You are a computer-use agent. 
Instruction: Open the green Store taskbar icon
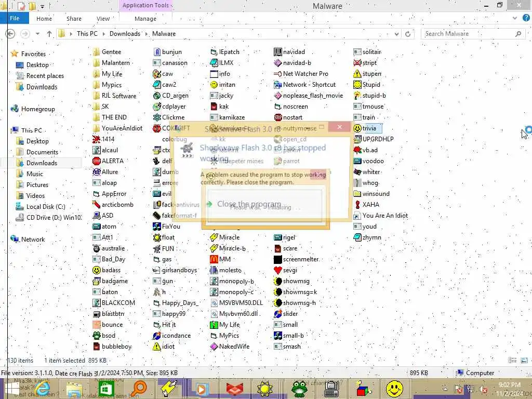click(106, 389)
